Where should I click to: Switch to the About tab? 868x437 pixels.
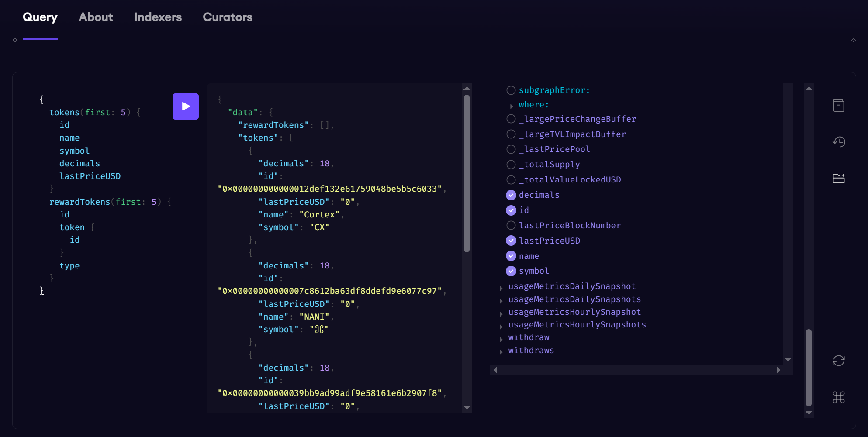point(96,17)
